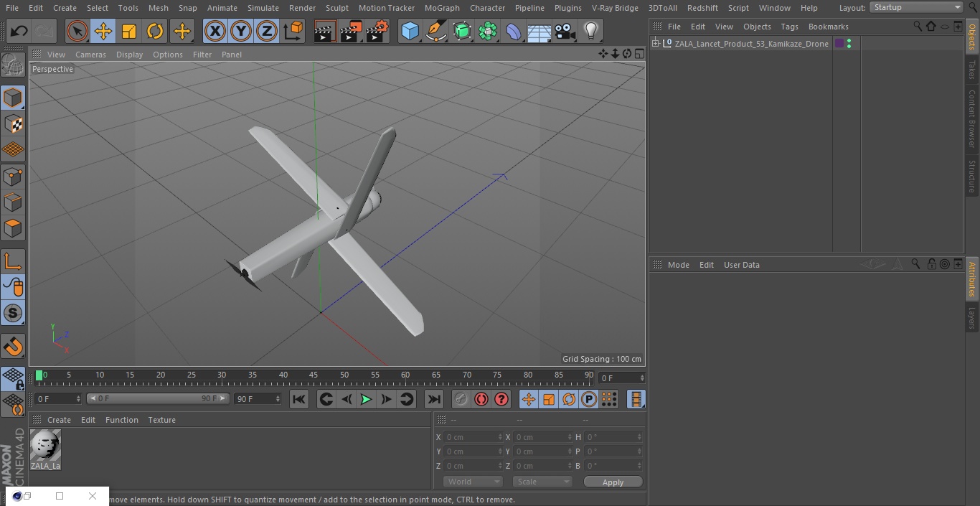This screenshot has height=506, width=980.
Task: Switch to Edges mode
Action: pyautogui.click(x=13, y=202)
